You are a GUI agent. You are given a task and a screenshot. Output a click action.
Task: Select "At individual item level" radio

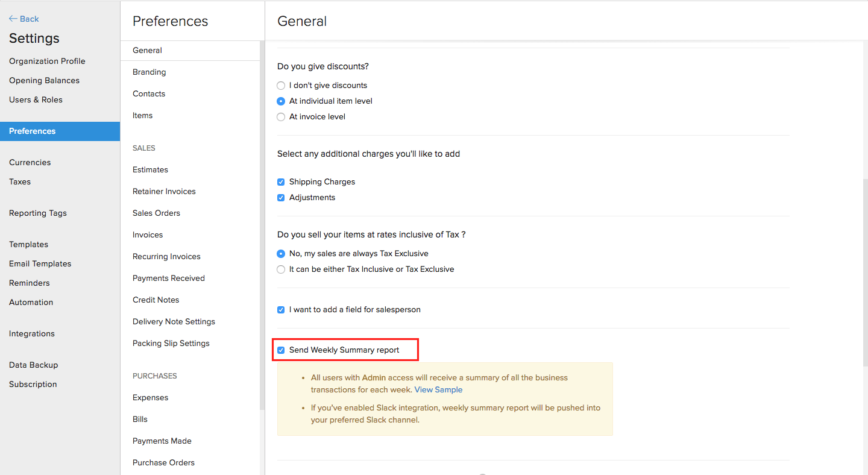click(281, 101)
